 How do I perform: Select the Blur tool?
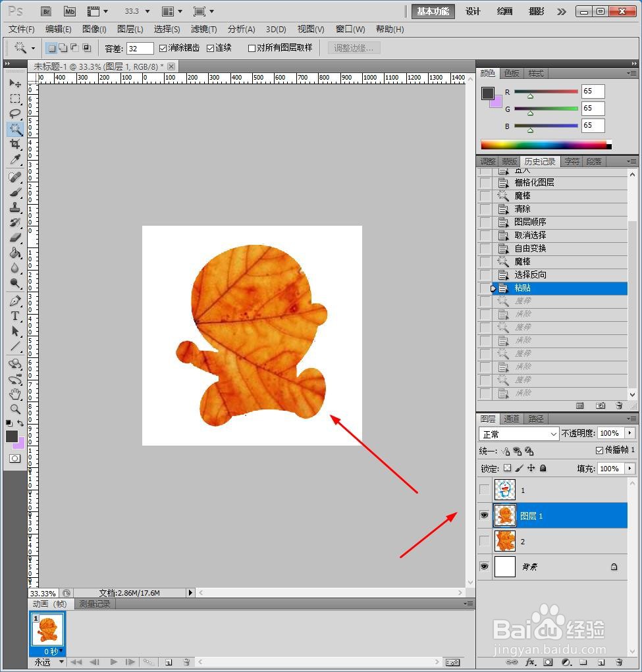15,268
